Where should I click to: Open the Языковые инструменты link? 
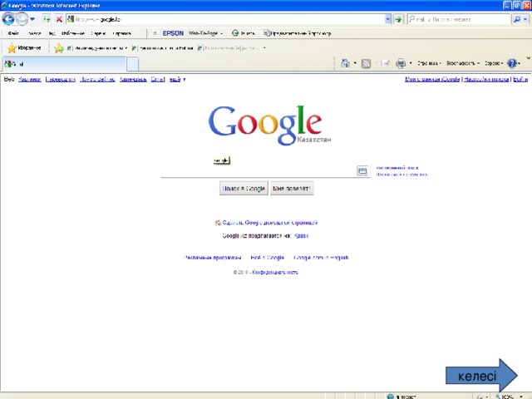click(x=401, y=175)
